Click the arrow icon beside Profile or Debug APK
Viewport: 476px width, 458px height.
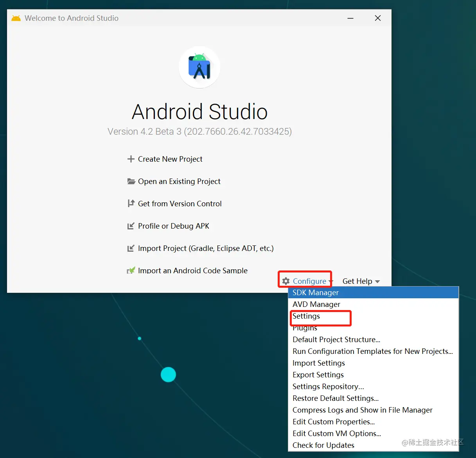click(131, 226)
